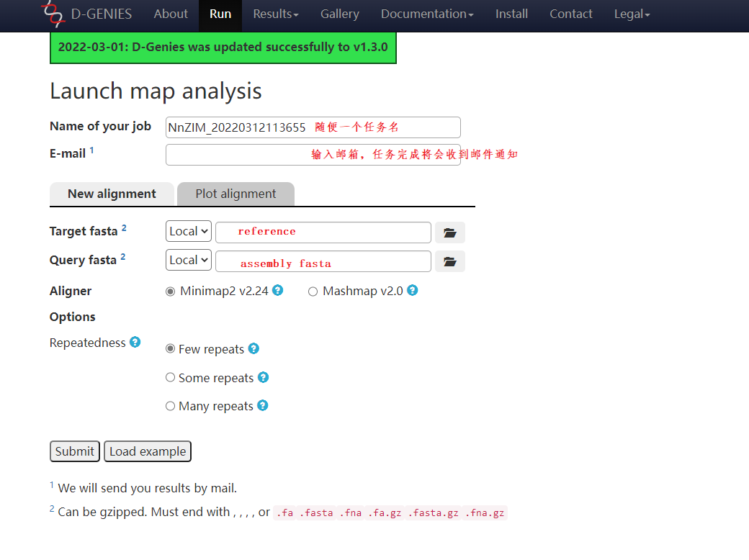Click help icon beside Repeatedness label

(x=135, y=343)
